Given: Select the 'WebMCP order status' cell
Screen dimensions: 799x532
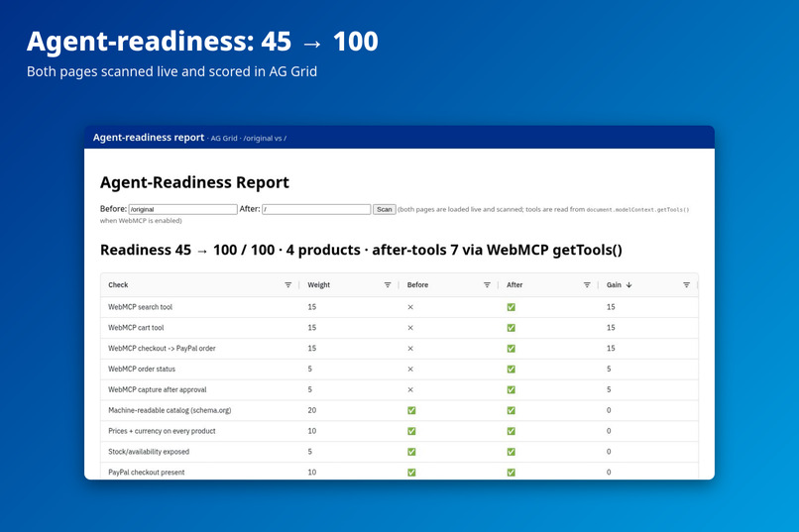Looking at the screenshot, I should coord(142,370).
